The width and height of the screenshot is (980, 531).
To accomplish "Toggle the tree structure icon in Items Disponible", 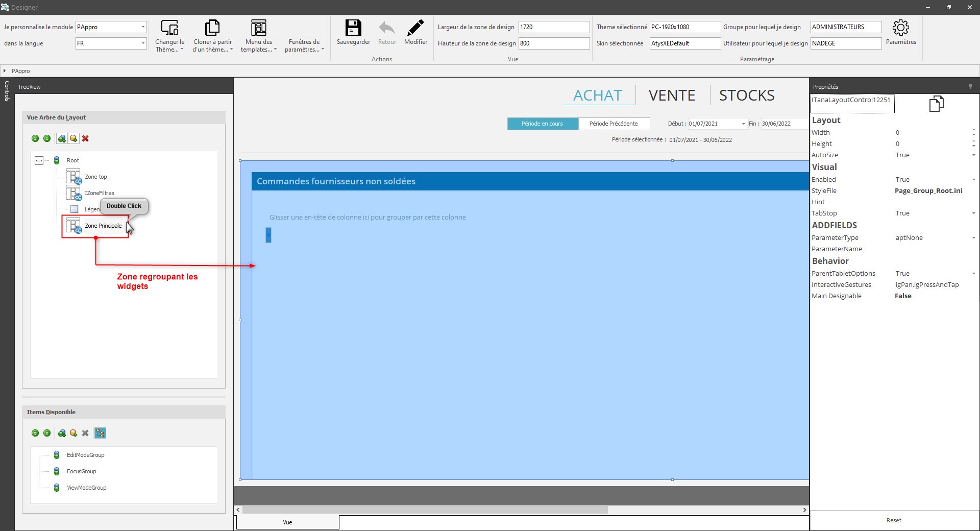I will [100, 433].
